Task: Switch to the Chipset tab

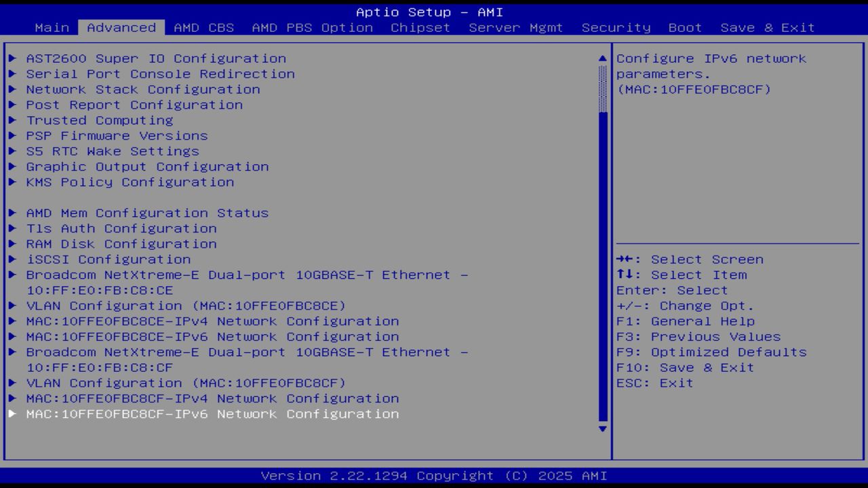Action: pyautogui.click(x=420, y=27)
